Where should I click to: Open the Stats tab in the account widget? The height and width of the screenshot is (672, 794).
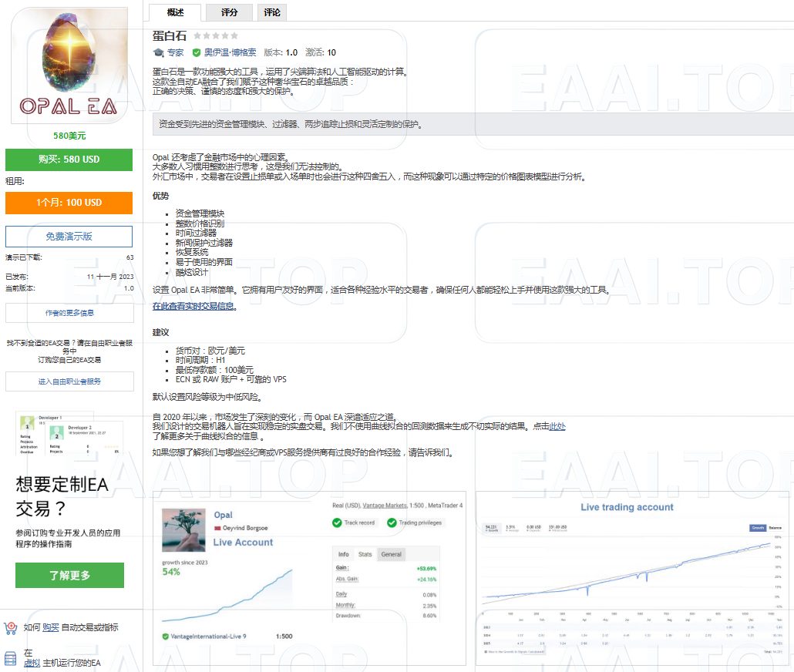(x=365, y=554)
